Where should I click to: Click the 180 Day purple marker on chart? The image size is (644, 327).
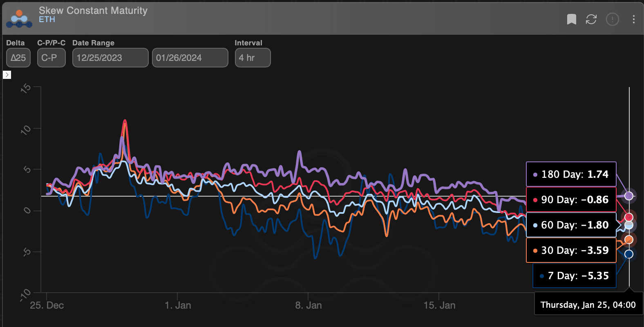click(x=629, y=196)
